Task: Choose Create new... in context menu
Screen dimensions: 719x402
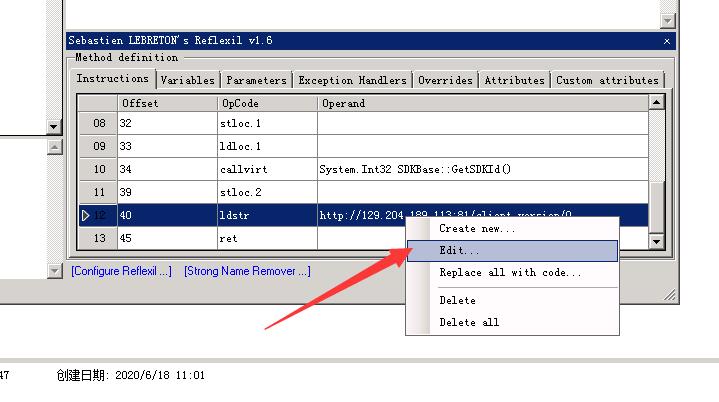Action: 477,229
